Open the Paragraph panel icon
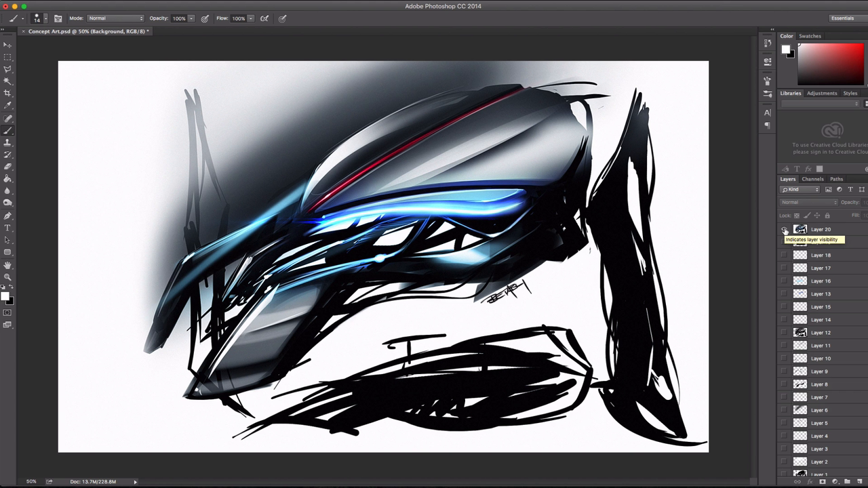Screen dimensions: 868x488 [x=767, y=125]
